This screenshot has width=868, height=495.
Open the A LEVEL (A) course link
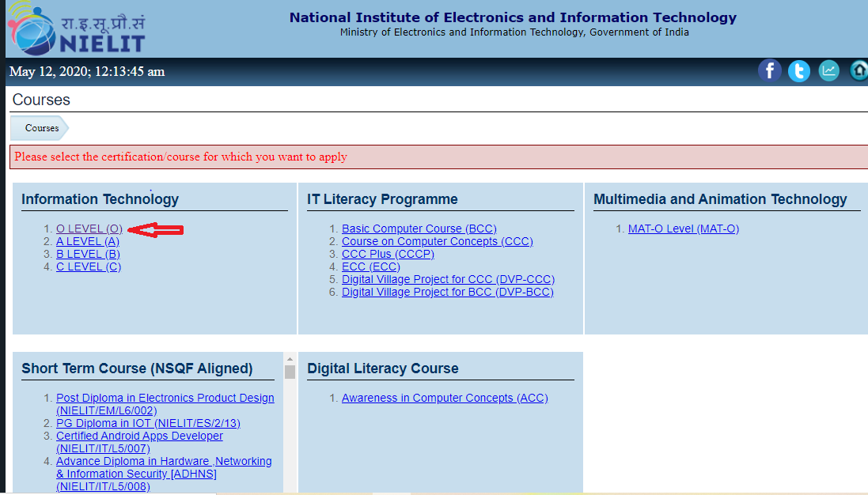88,241
